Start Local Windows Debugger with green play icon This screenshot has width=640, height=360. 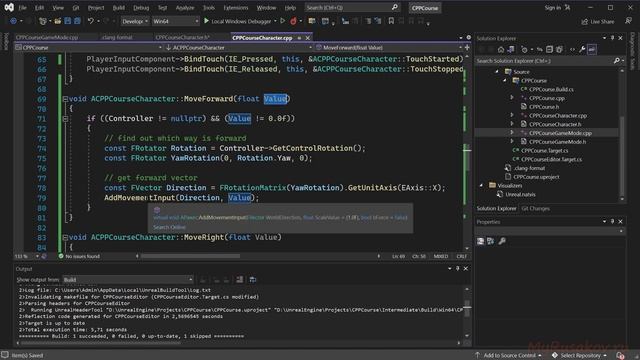[x=207, y=21]
